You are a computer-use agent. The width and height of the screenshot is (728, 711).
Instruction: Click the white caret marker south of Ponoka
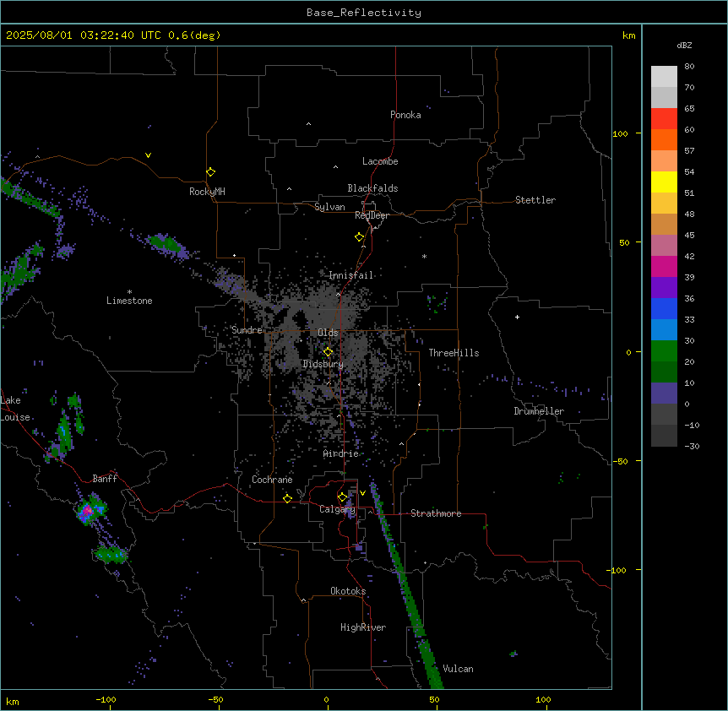coord(309,124)
